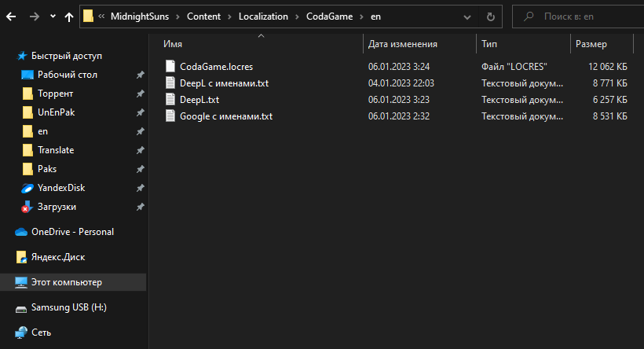Open address bar history dropdown
This screenshot has height=349, width=644.
(x=467, y=17)
